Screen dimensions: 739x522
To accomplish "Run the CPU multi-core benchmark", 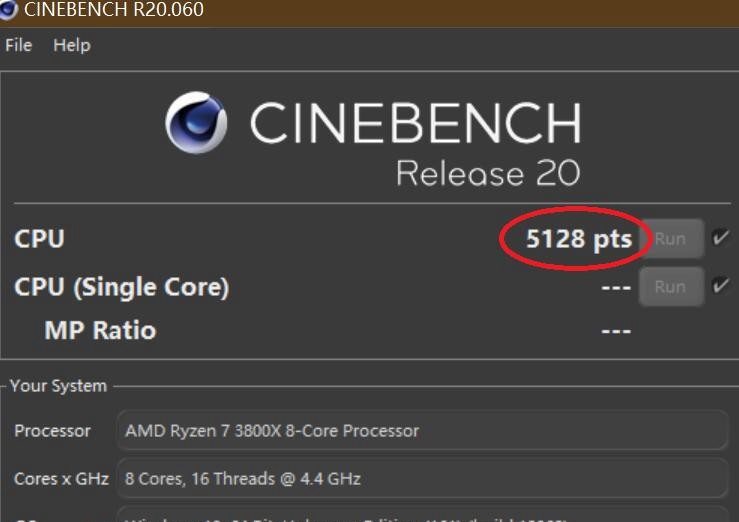I will 671,239.
